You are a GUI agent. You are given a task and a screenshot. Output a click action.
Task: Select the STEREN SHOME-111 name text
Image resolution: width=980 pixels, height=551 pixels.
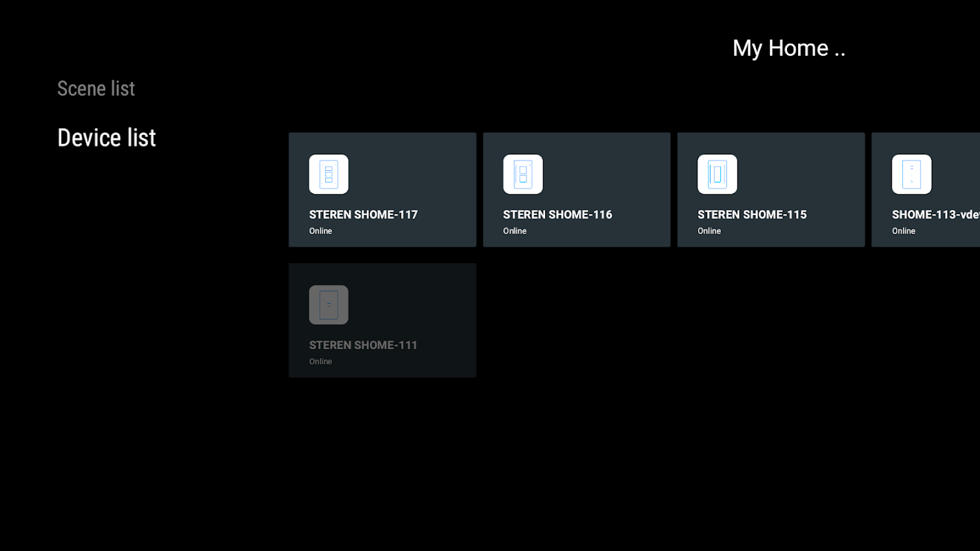(x=363, y=345)
